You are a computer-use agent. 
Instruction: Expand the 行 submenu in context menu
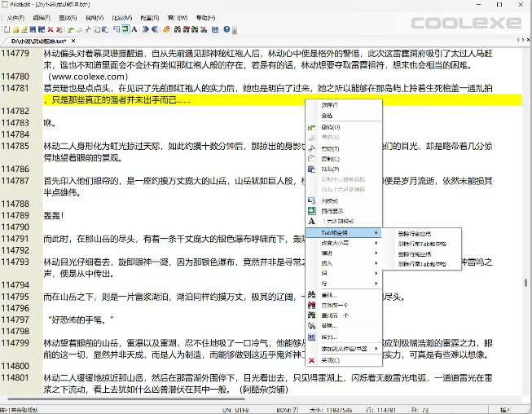coord(344,284)
